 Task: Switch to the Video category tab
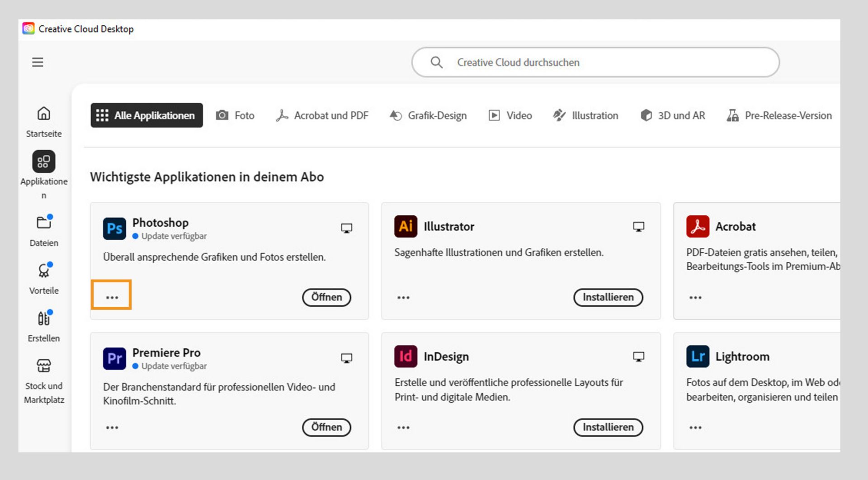510,115
